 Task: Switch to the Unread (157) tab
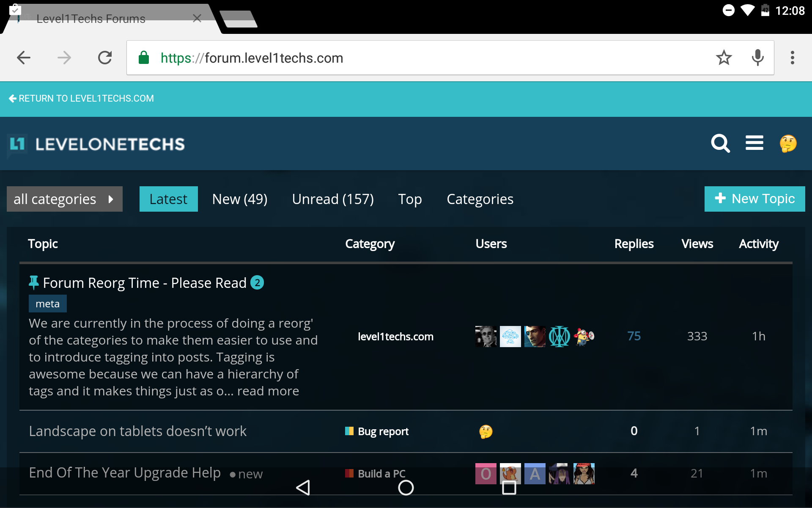click(332, 199)
